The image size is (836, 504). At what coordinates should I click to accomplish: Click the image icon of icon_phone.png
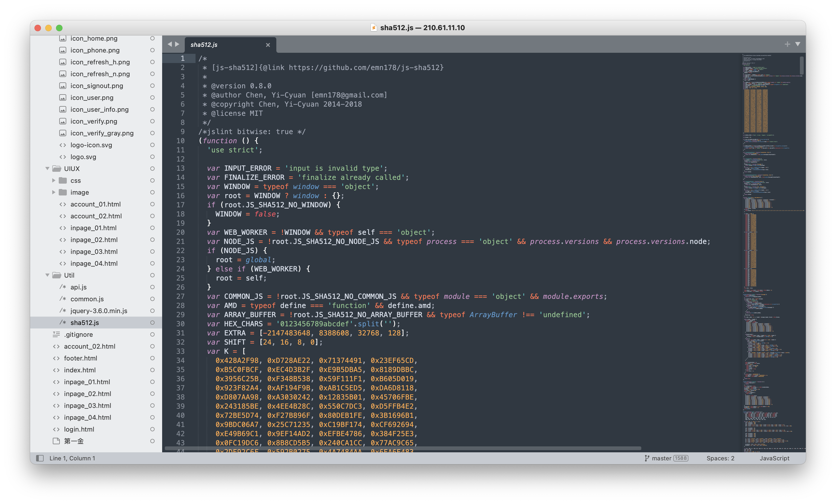pos(63,50)
